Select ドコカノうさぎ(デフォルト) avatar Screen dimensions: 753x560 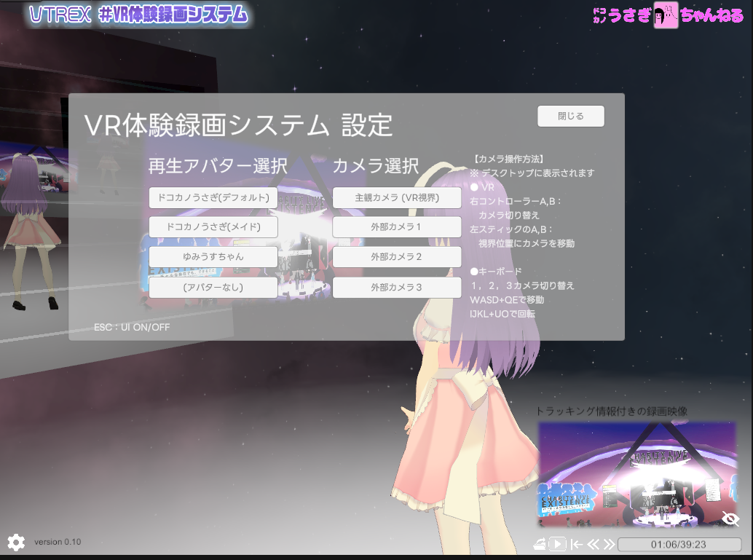pyautogui.click(x=213, y=197)
